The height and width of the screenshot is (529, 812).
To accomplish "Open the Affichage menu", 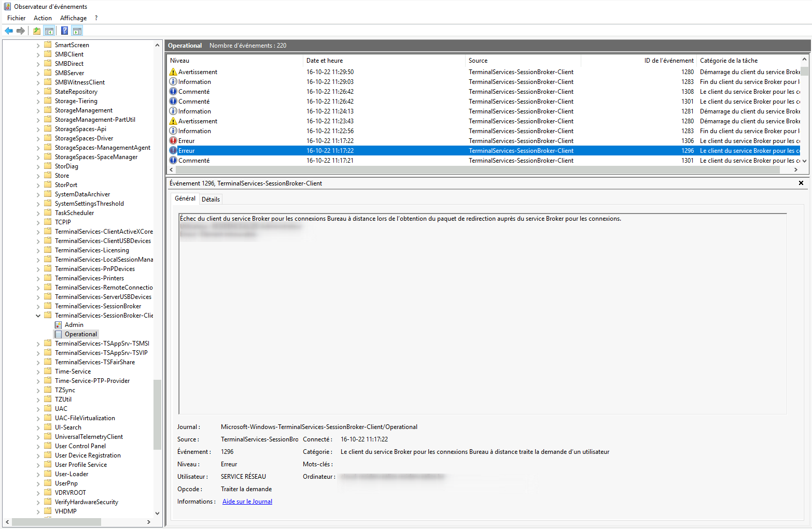I will pyautogui.click(x=73, y=18).
